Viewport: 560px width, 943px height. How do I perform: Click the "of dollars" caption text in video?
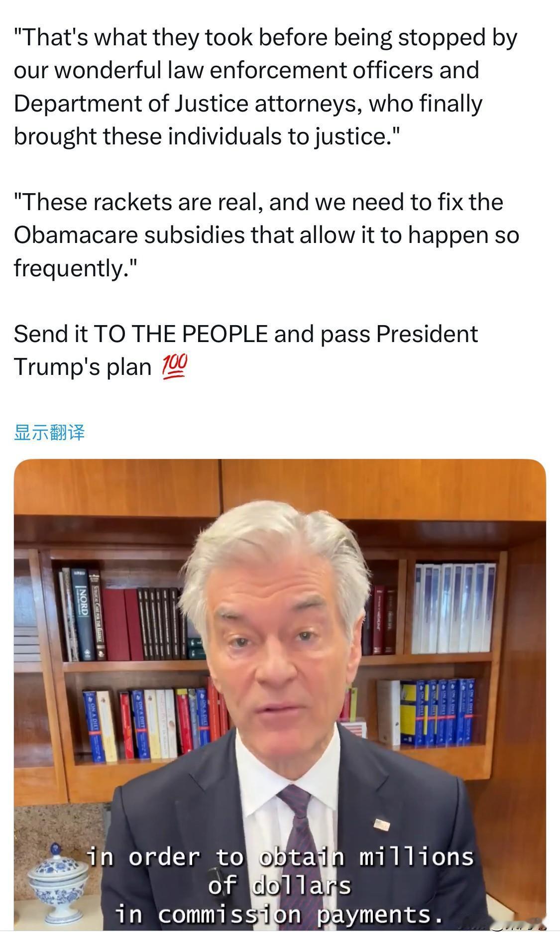(279, 885)
